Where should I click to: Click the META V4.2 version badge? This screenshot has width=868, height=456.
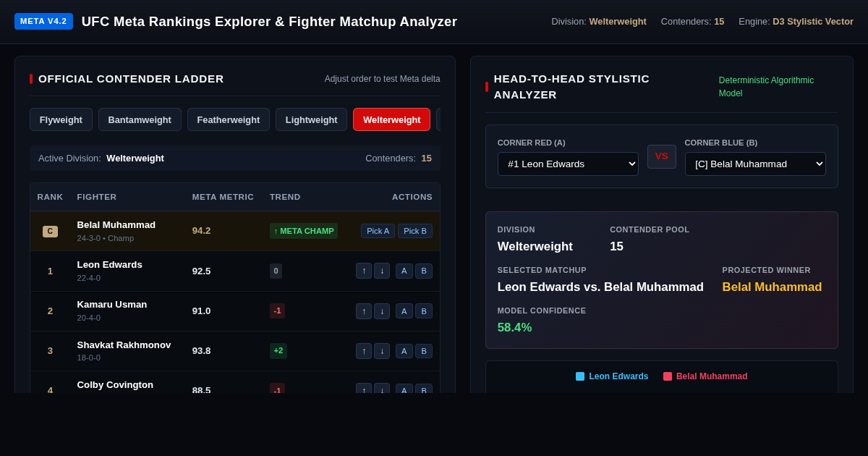point(43,21)
